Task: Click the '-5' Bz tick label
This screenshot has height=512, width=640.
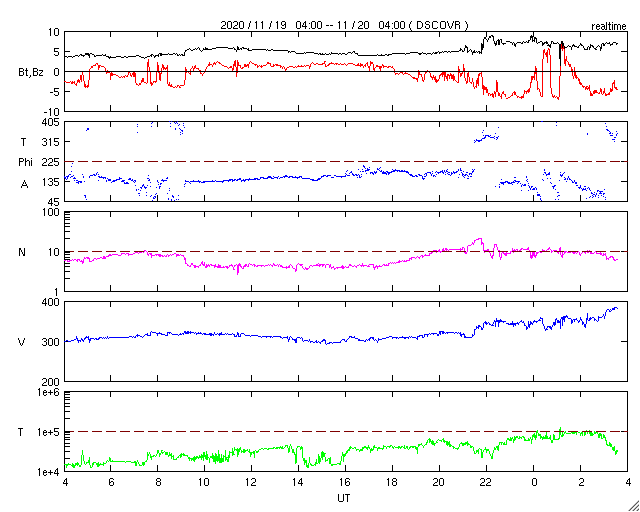Action: 55,92
